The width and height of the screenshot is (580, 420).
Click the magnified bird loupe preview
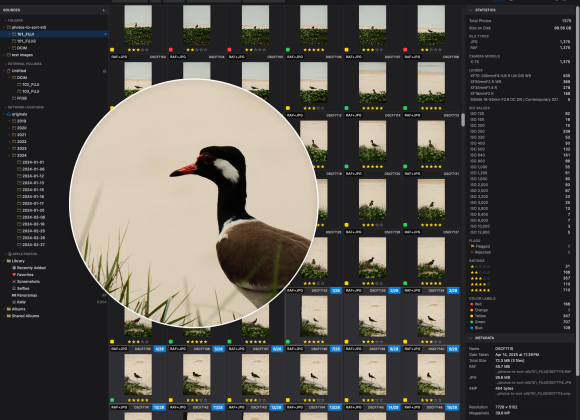[194, 203]
